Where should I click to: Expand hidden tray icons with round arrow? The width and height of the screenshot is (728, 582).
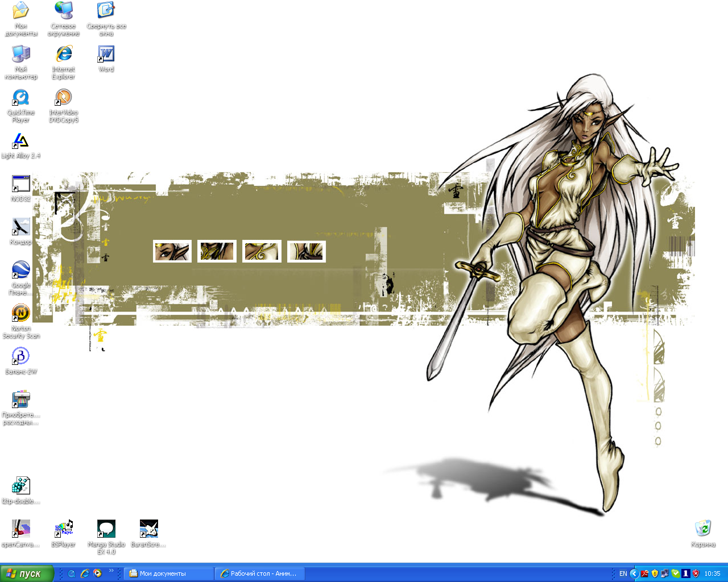tap(634, 573)
